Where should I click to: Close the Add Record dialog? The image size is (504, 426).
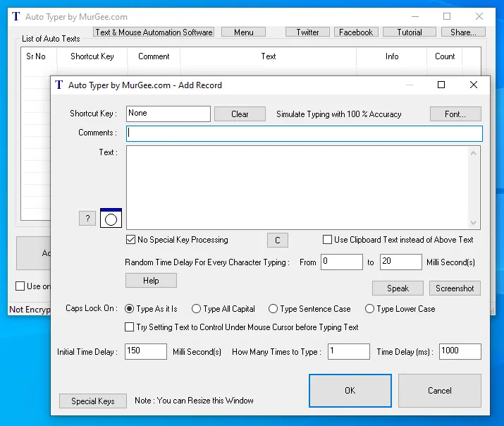click(x=474, y=85)
